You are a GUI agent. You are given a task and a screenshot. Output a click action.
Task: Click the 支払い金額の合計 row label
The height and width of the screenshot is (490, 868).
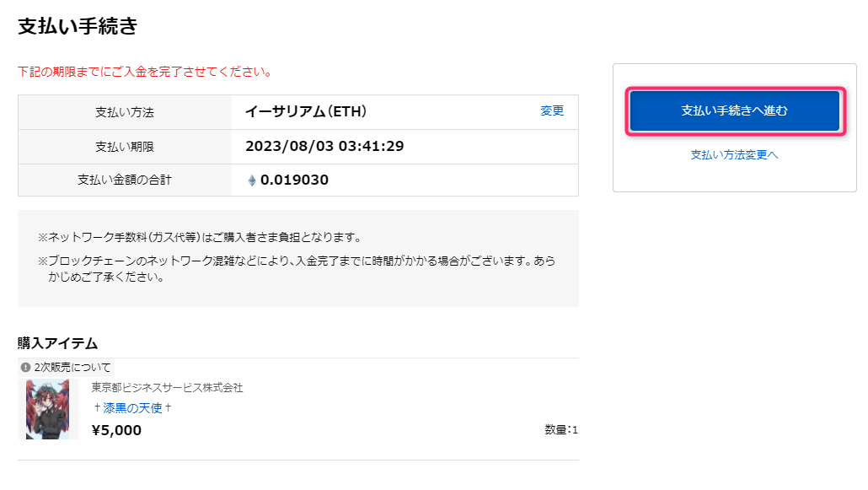tap(125, 180)
